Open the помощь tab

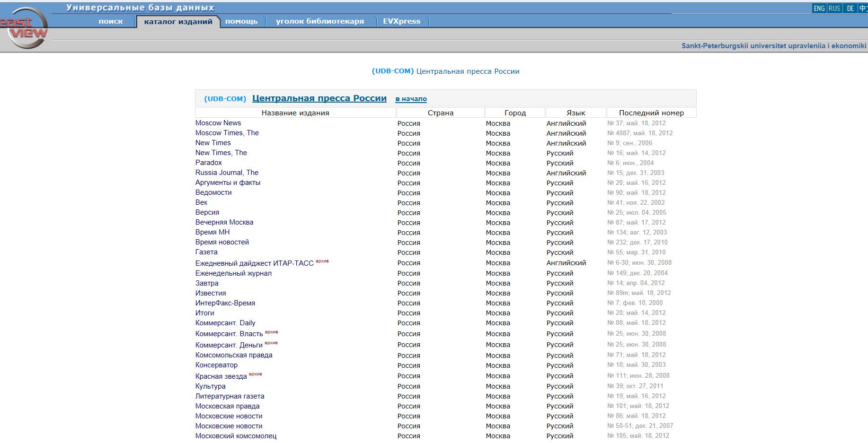click(x=241, y=21)
